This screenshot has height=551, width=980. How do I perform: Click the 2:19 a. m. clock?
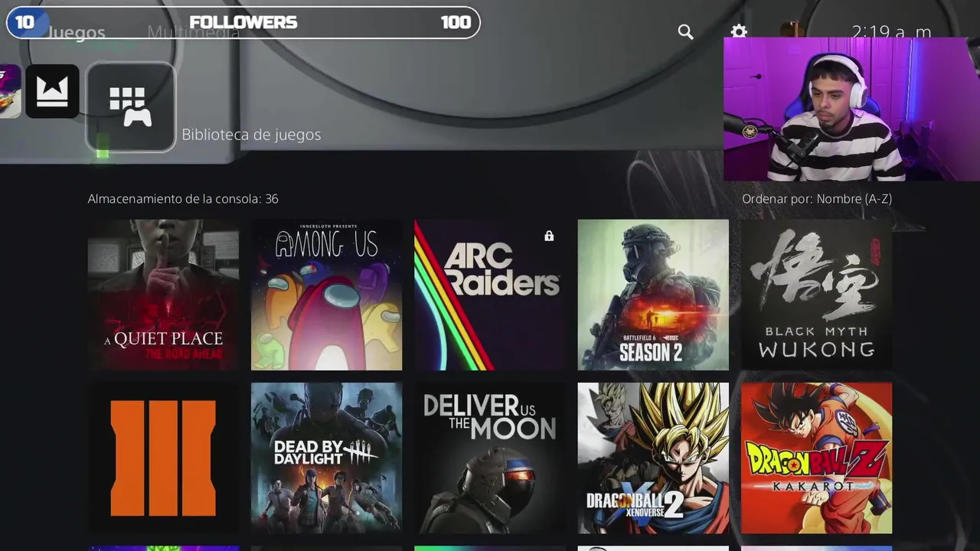coord(892,31)
